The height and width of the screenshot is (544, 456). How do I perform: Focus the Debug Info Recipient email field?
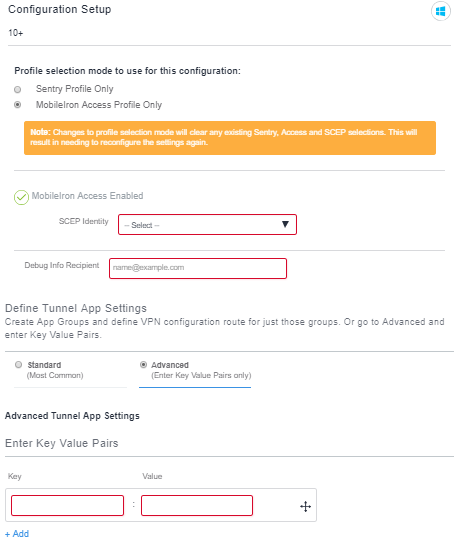198,268
